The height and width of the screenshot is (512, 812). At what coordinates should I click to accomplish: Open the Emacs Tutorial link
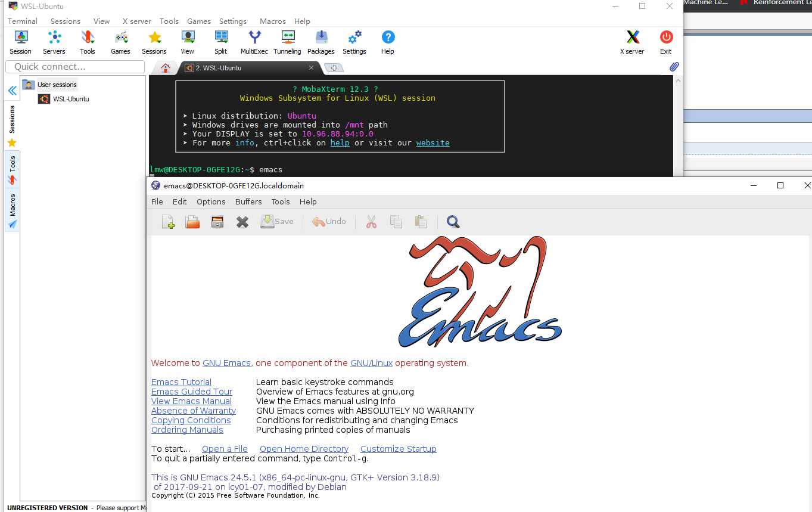181,382
